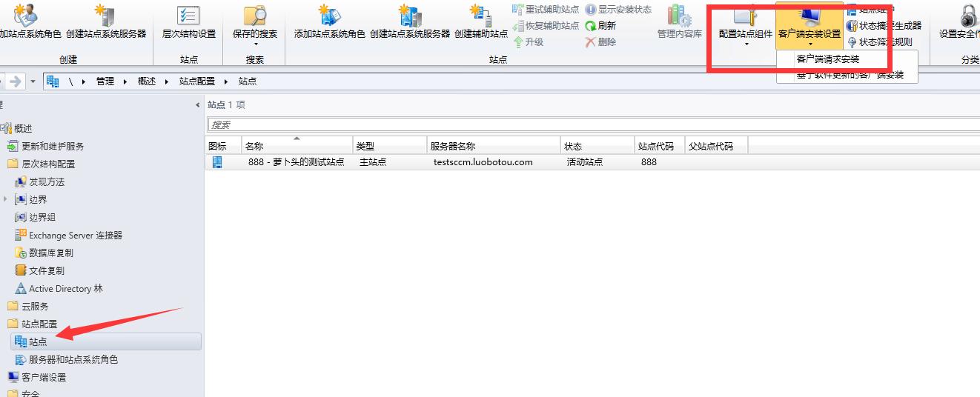Select 客户端请求安装 from the dropdown menu

tap(827, 59)
